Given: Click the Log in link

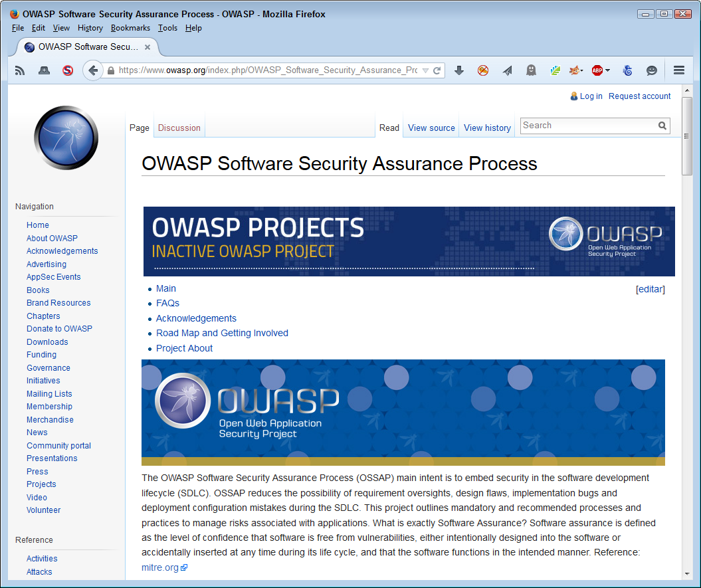Looking at the screenshot, I should [590, 96].
